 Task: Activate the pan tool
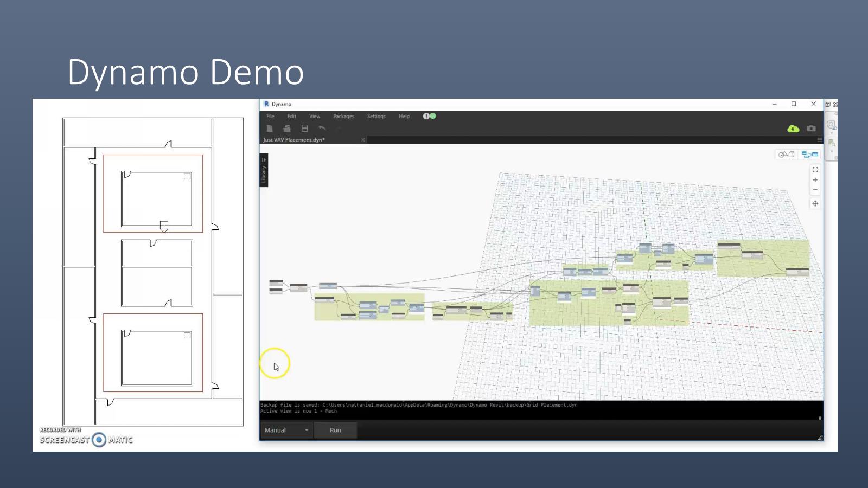[815, 203]
